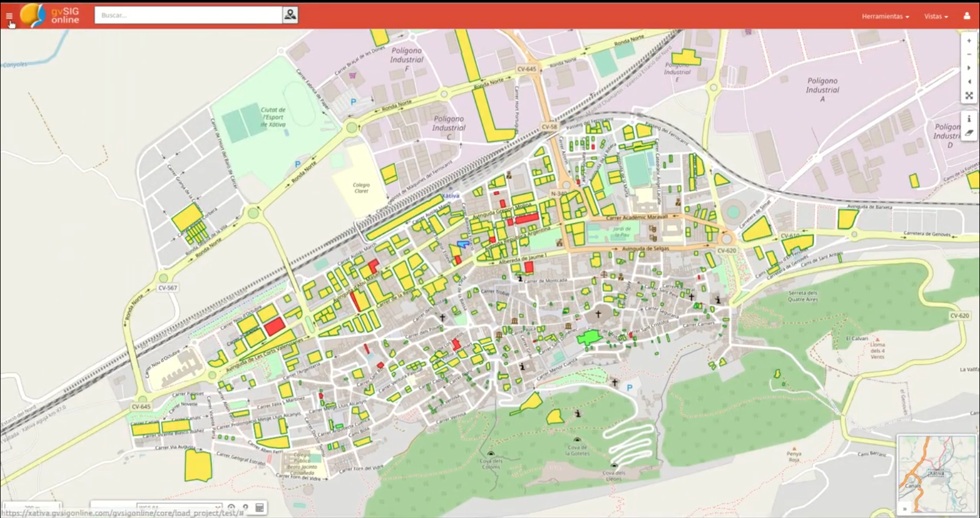Zoom out with the minus button
This screenshot has height=518, width=980.
click(x=969, y=54)
